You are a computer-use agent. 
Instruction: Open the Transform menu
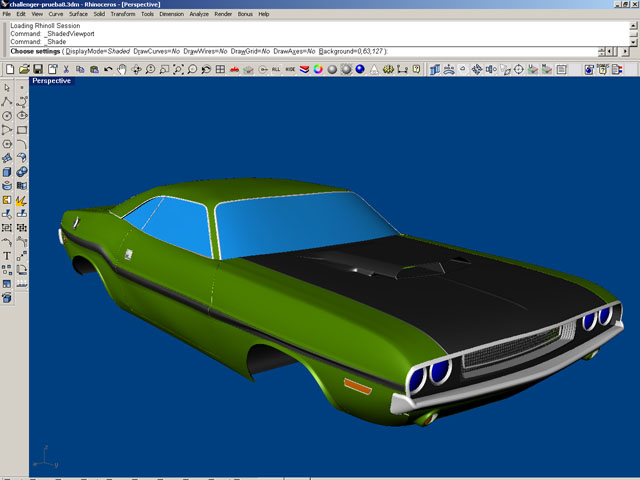point(123,14)
